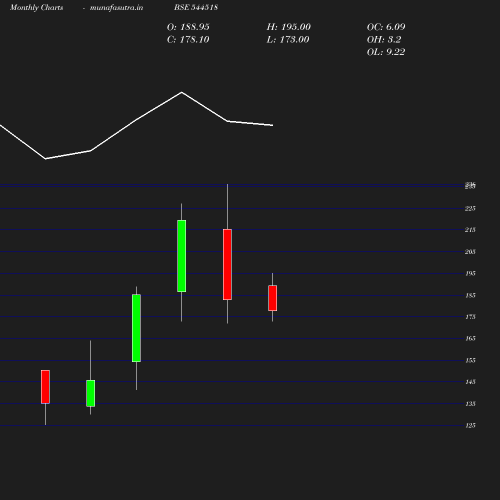Select the small green candle near 135–145
The width and height of the screenshot is (500, 500).
(90, 393)
